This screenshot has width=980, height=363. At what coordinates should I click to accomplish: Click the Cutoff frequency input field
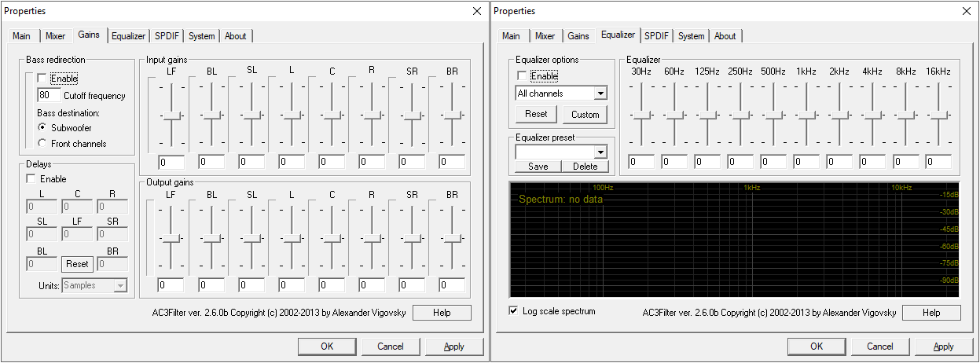[x=49, y=95]
